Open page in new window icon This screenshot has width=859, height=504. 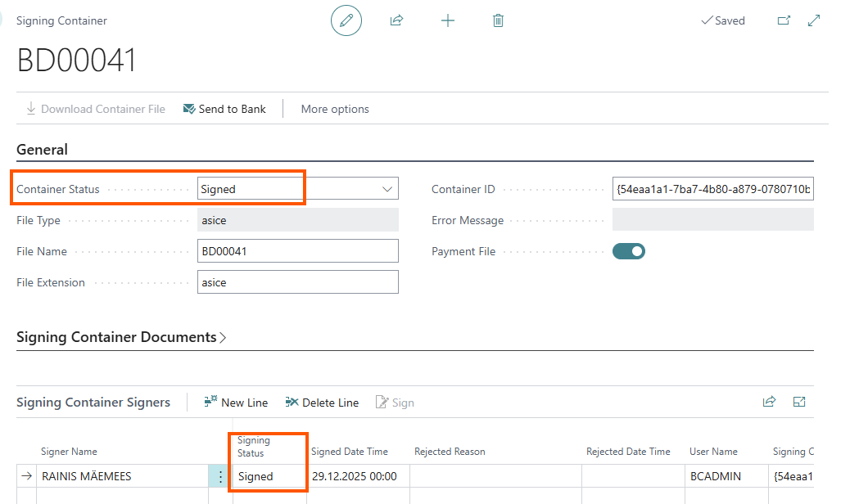coord(784,20)
